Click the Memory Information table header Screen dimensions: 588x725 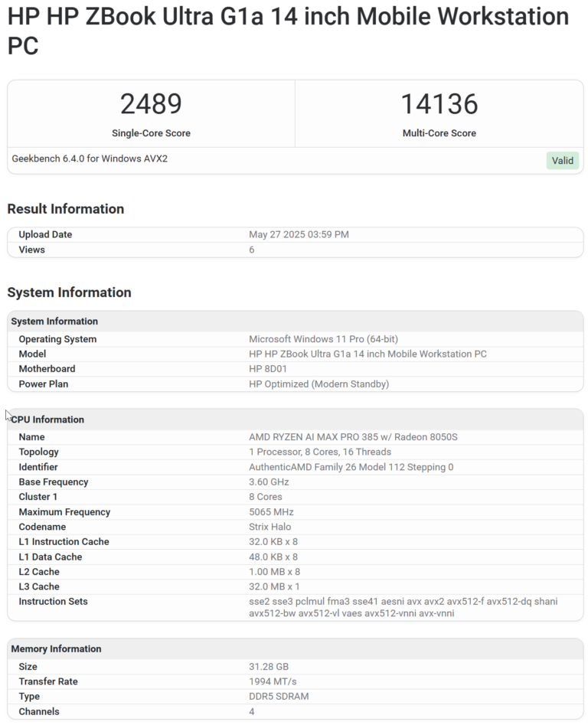56,648
